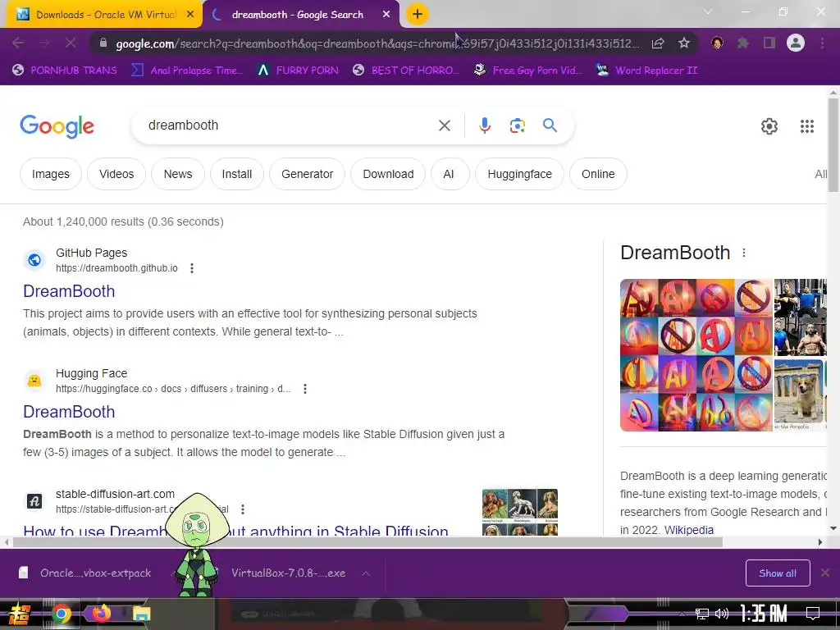Click the GitHub Pages globe favicon
The height and width of the screenshot is (630, 840).
coord(34,260)
